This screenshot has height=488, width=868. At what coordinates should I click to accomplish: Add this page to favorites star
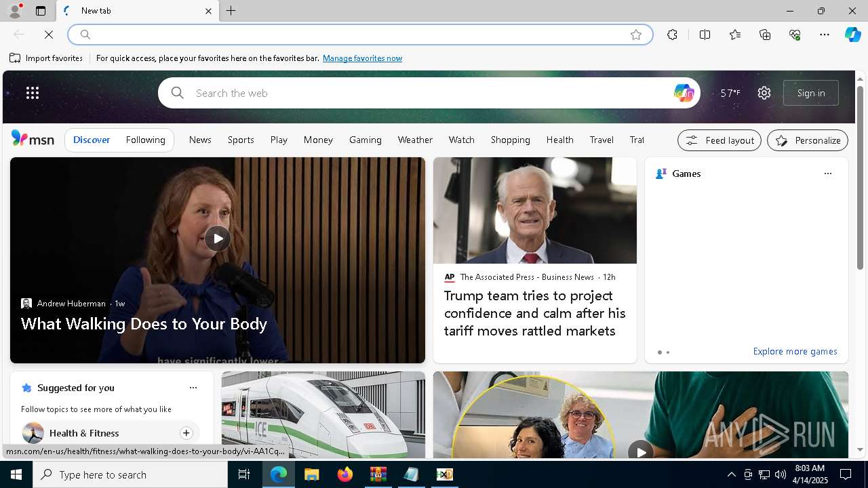coord(636,35)
